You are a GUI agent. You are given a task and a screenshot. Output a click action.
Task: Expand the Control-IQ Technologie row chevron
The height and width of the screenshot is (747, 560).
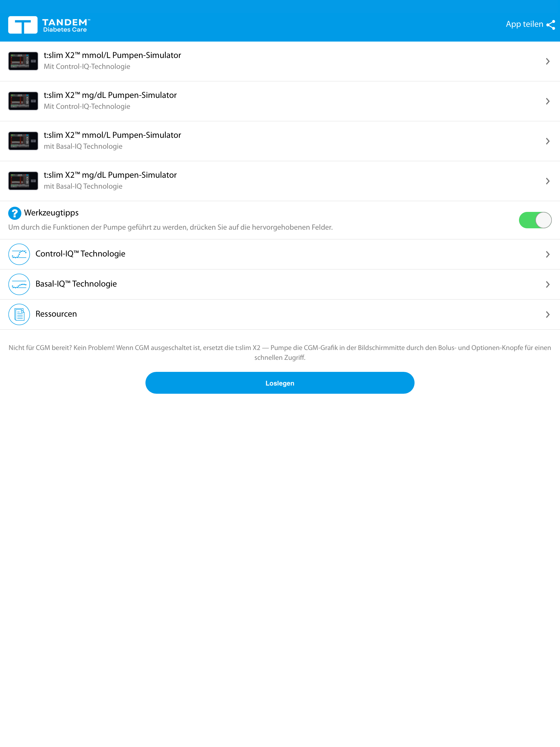tap(547, 254)
